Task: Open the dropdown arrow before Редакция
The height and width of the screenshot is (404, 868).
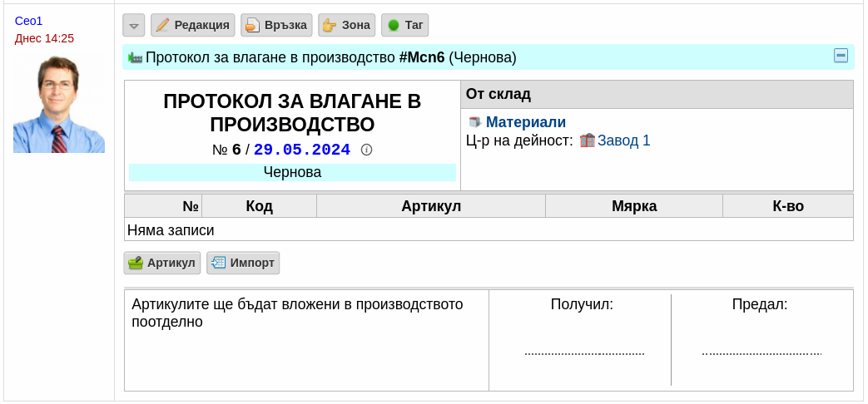Action: 133,26
